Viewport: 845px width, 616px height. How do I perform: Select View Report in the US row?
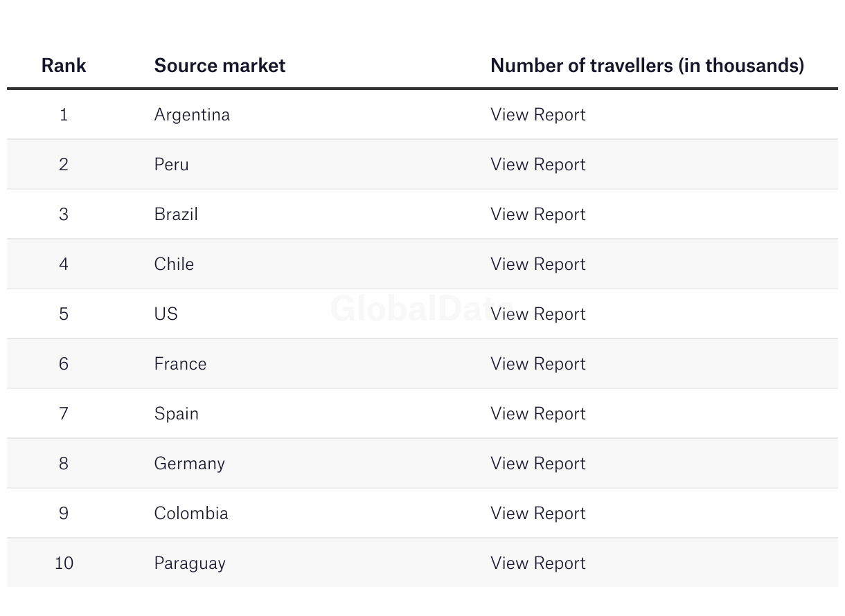click(x=537, y=314)
